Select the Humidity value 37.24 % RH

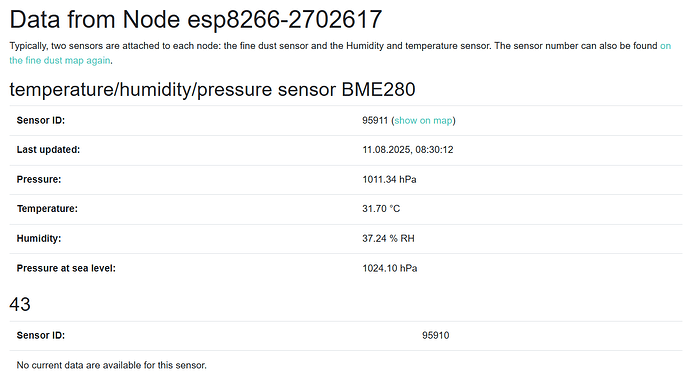click(388, 239)
